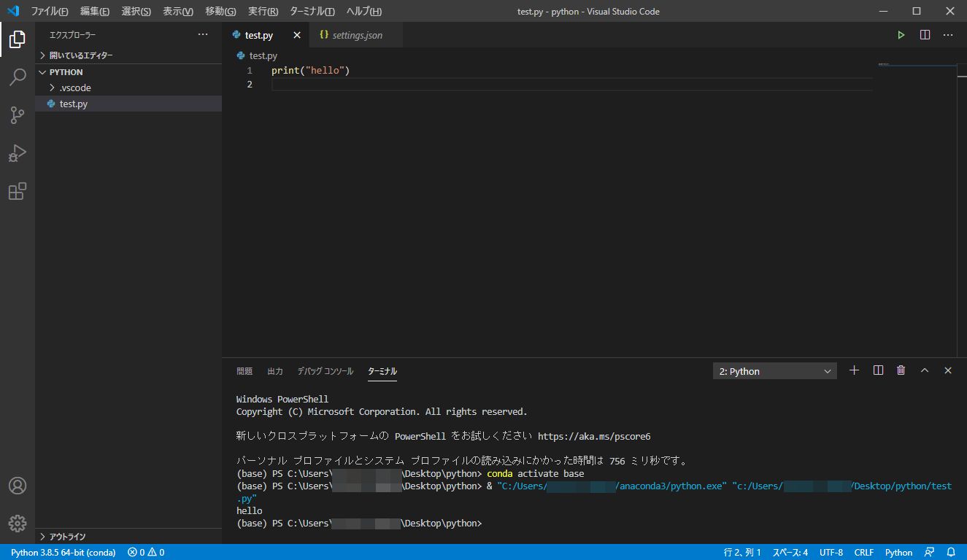Click 行 2、列 1 cursor position
The height and width of the screenshot is (560, 967).
(x=742, y=552)
